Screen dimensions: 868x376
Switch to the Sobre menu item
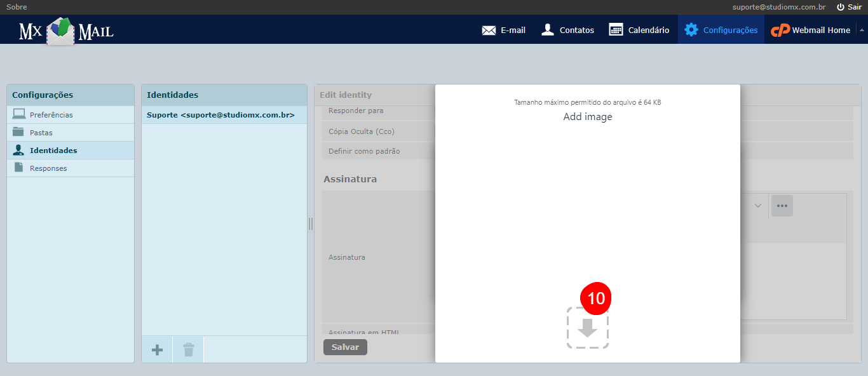pyautogui.click(x=17, y=6)
